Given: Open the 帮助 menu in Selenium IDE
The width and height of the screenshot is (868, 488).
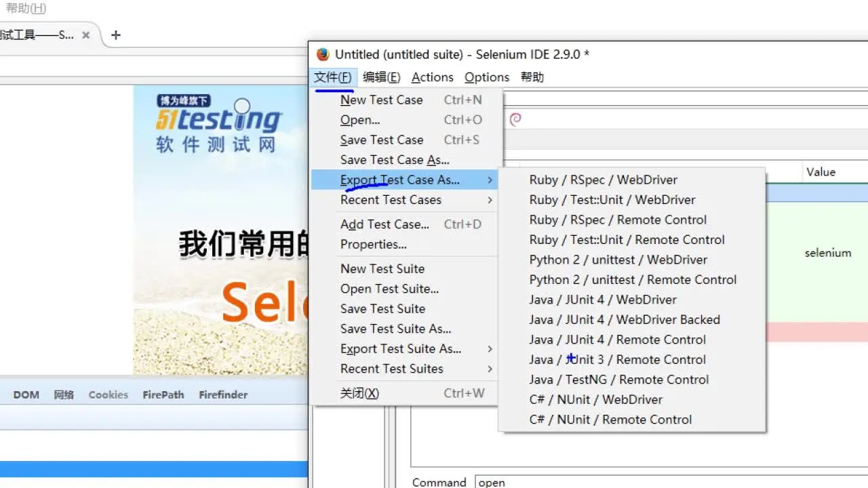Looking at the screenshot, I should 532,77.
